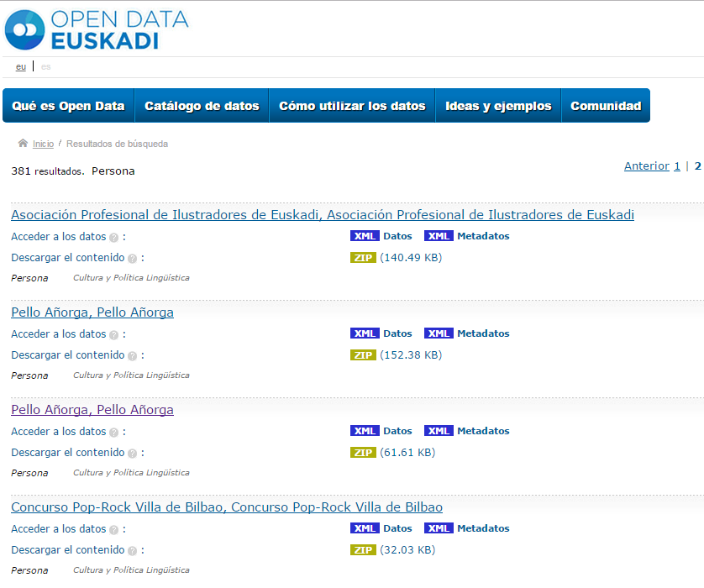Download the ZIP icon of 61.61 KB

pos(363,453)
